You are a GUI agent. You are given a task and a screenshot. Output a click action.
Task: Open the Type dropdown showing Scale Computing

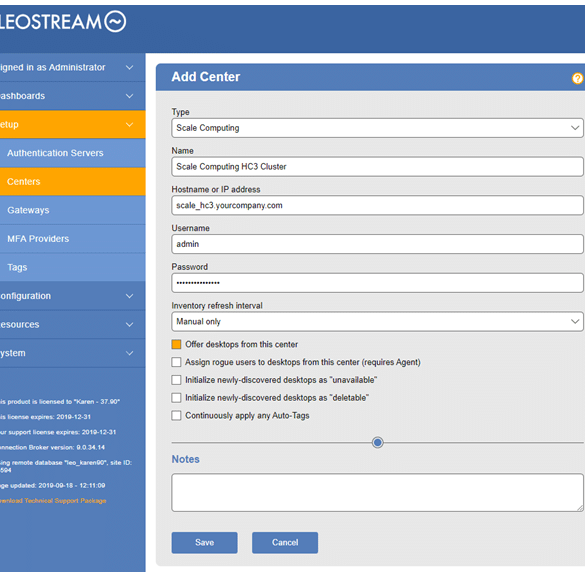point(377,128)
